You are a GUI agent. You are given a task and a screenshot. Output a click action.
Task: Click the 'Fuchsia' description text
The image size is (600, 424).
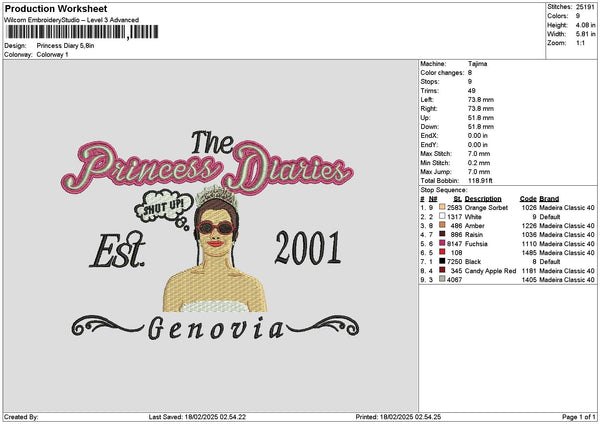[476, 243]
